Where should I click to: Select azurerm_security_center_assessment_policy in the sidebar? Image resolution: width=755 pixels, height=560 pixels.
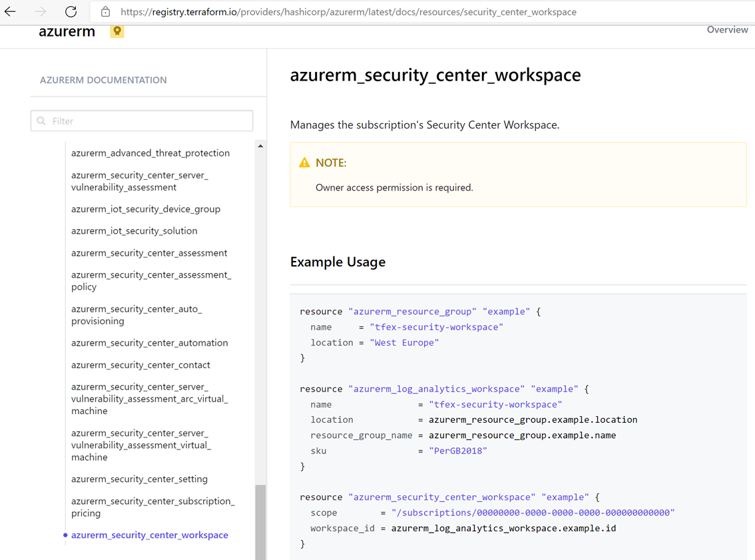[151, 280]
